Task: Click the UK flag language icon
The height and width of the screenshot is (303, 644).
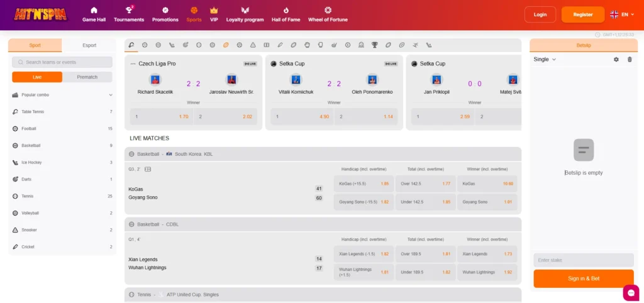Action: [614, 14]
